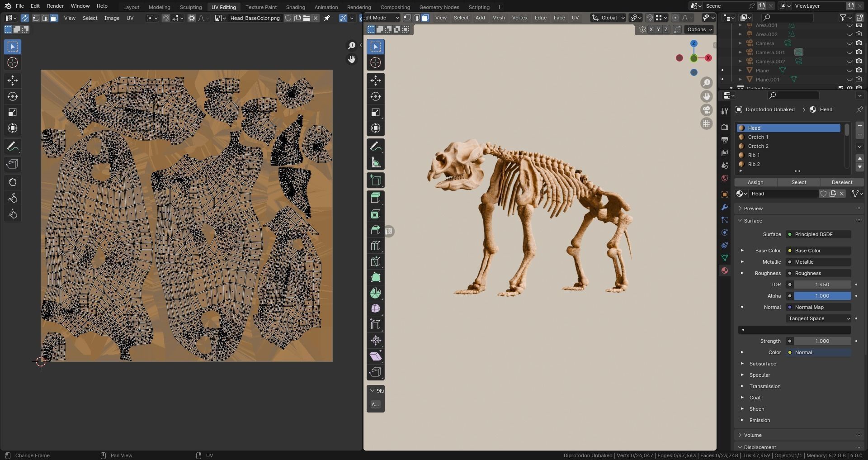Viewport: 868px width, 460px height.
Task: Open the Material properties tab
Action: point(725,270)
